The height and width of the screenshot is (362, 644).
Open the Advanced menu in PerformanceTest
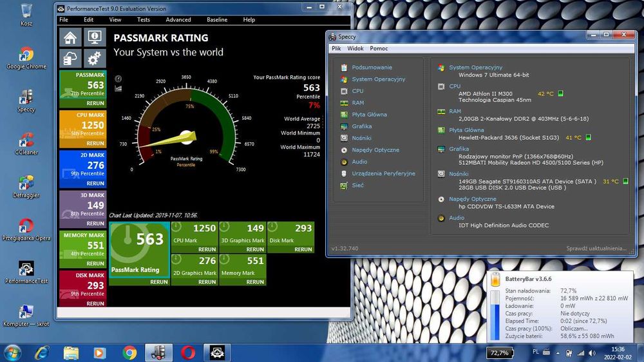pyautogui.click(x=178, y=20)
